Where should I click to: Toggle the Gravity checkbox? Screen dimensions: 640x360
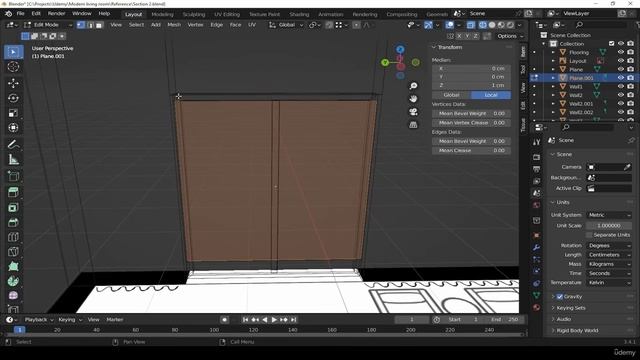click(560, 297)
